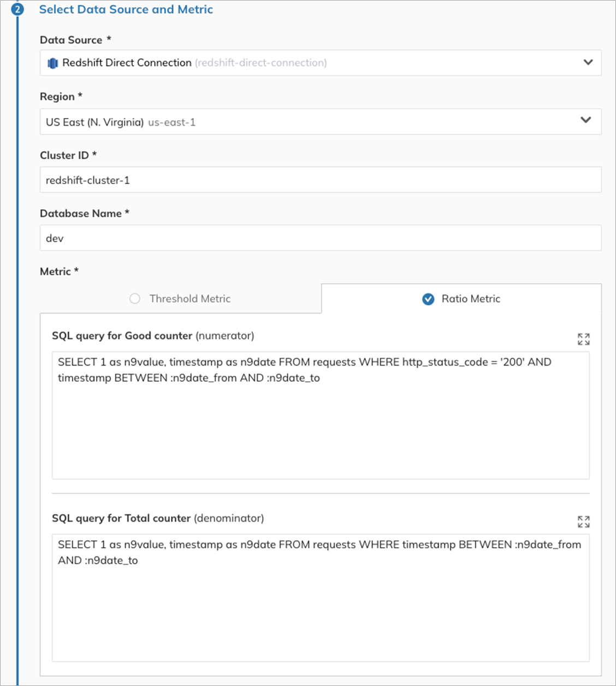Viewport: 616px width, 686px height.
Task: Expand the Good counter query editor
Action: coord(583,339)
